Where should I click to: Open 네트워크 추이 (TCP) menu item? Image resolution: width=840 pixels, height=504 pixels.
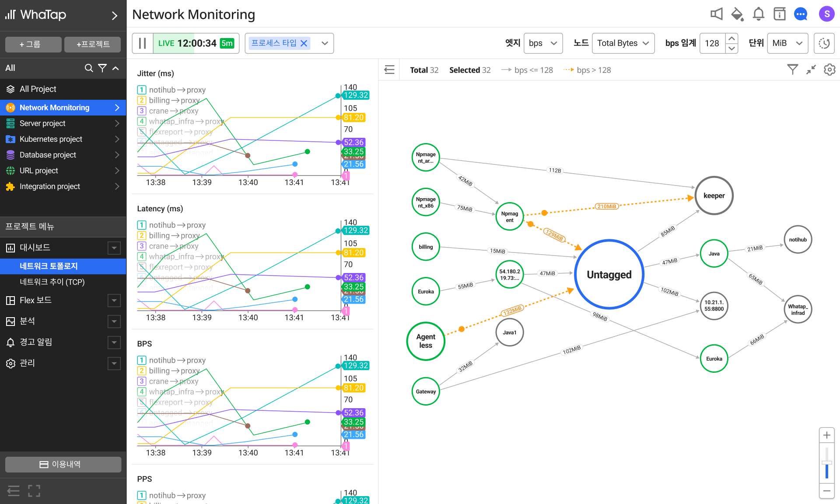pyautogui.click(x=52, y=282)
